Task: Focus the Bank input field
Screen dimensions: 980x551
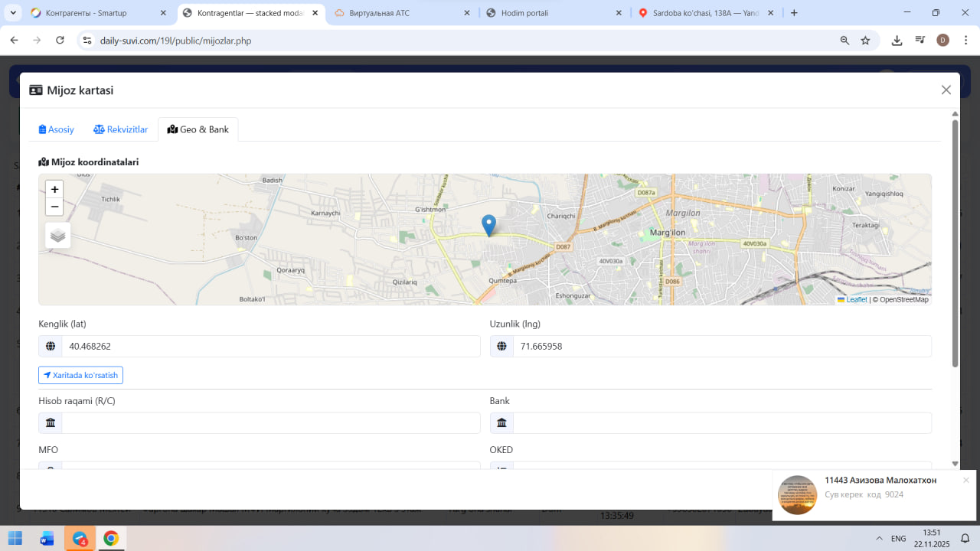Action: (x=721, y=423)
